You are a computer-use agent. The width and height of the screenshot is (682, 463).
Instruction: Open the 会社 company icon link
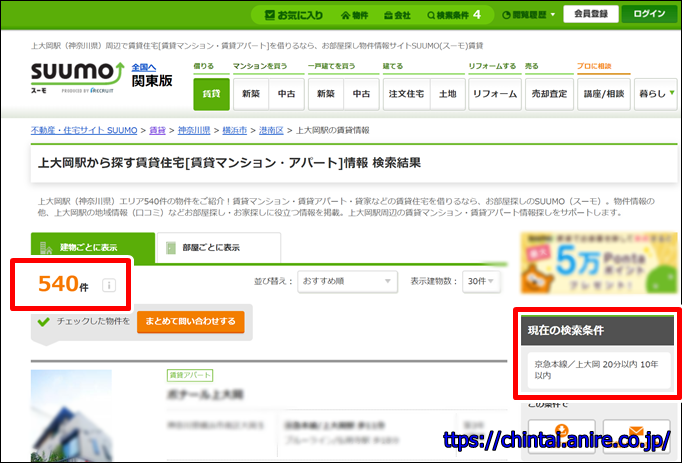pos(398,15)
